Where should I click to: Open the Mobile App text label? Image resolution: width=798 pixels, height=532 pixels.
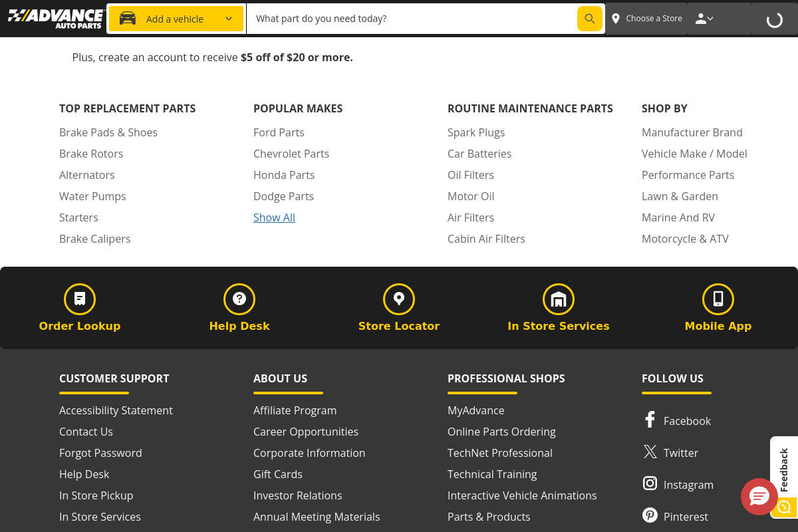718,326
